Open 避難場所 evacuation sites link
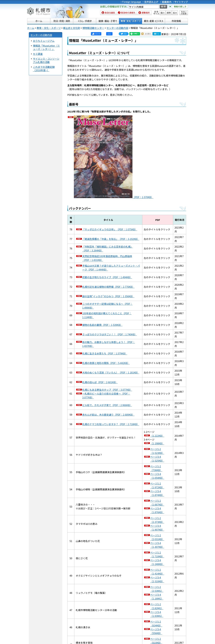Screen dimensions: 215x644 coord(144,13)
